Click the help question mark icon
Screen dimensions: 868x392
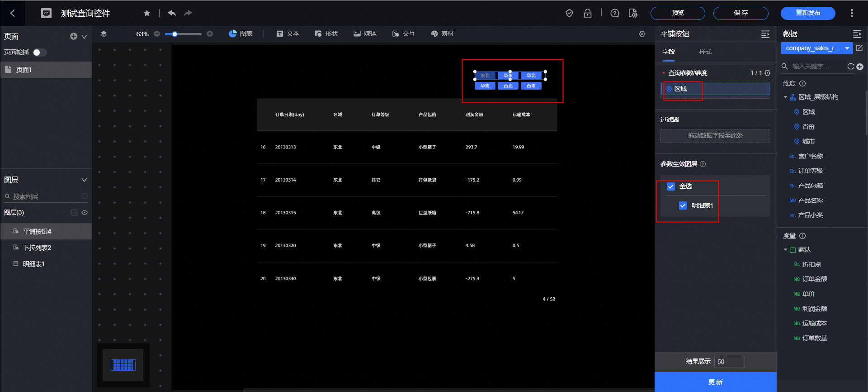tap(615, 13)
